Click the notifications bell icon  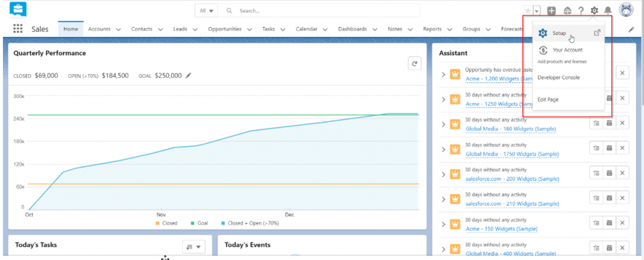pos(608,11)
